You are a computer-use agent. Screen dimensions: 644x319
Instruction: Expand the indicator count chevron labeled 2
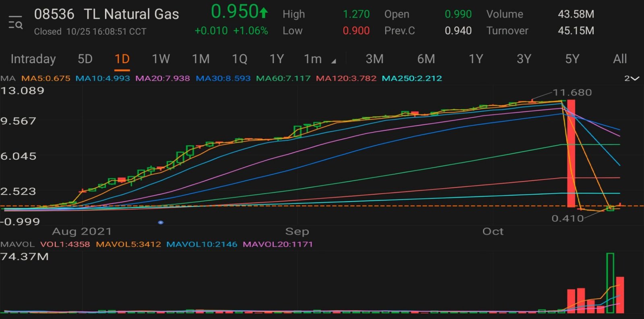[x=632, y=78]
